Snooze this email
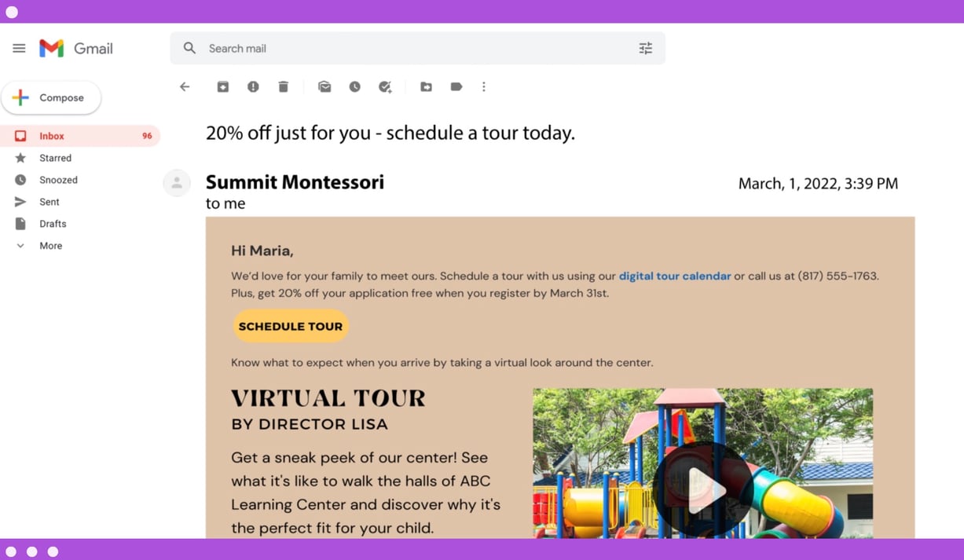Image resolution: width=964 pixels, height=560 pixels. 355,86
